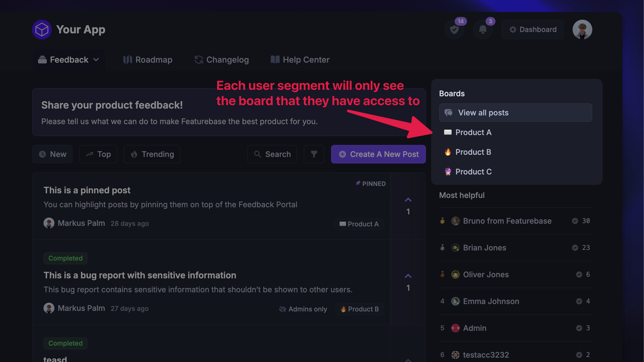
Task: Sort posts by Trending
Action: point(152,154)
